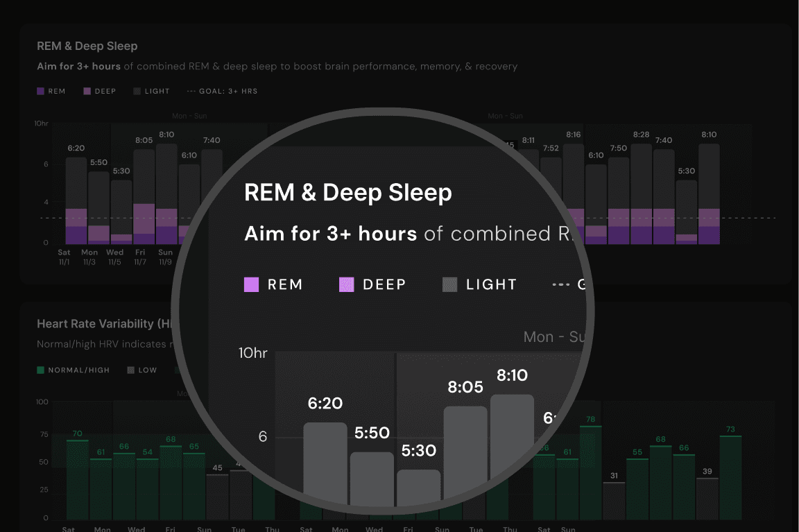Select the low HRV bar labeled 45
This screenshot has height=532, width=799.
tap(218, 497)
